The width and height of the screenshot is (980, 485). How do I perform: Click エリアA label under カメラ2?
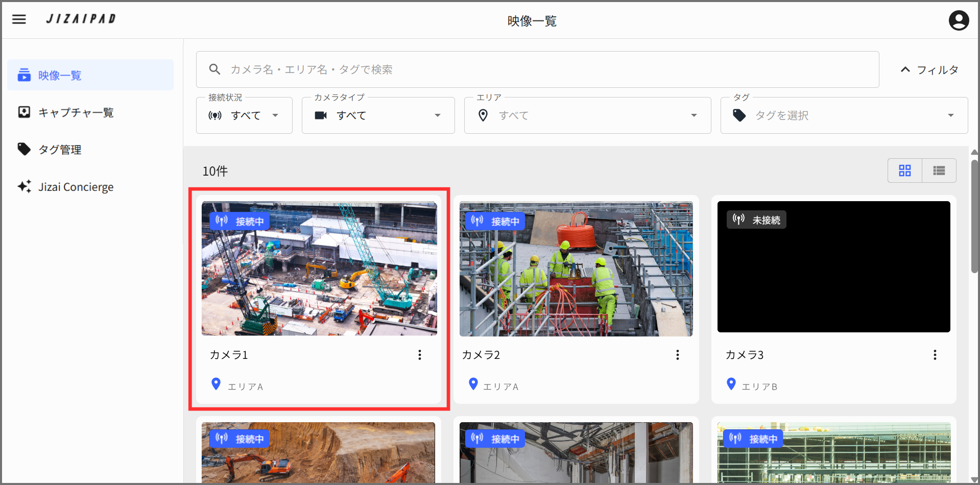click(501, 387)
